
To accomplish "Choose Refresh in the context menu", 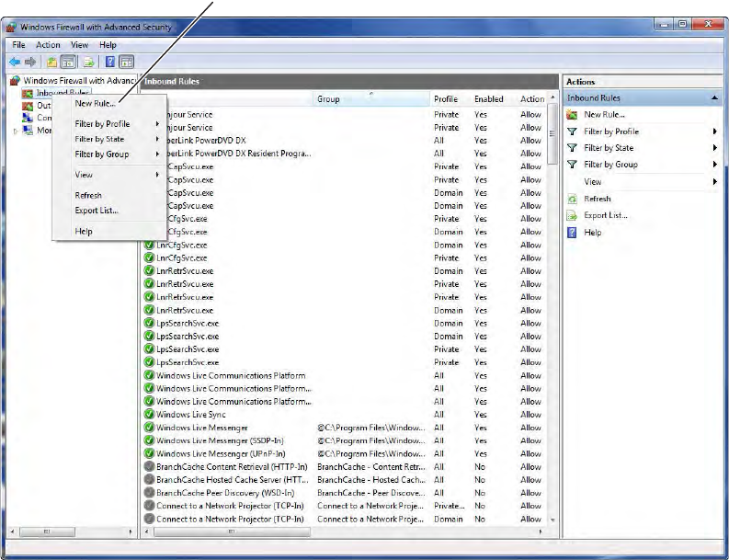I will point(88,195).
